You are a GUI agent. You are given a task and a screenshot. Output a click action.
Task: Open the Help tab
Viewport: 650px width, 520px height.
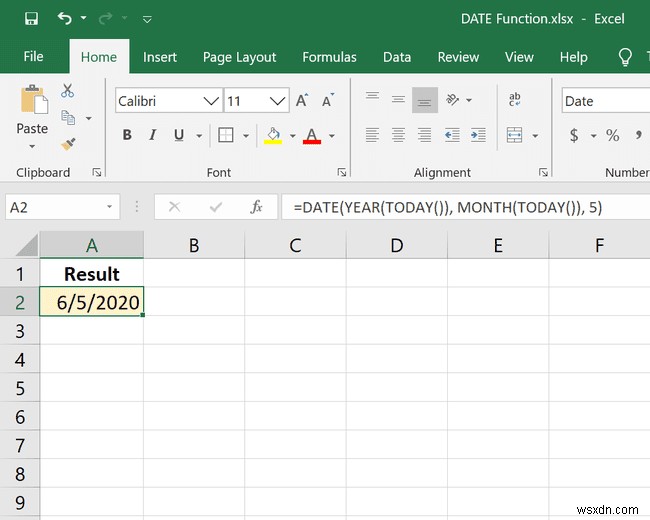coord(573,57)
